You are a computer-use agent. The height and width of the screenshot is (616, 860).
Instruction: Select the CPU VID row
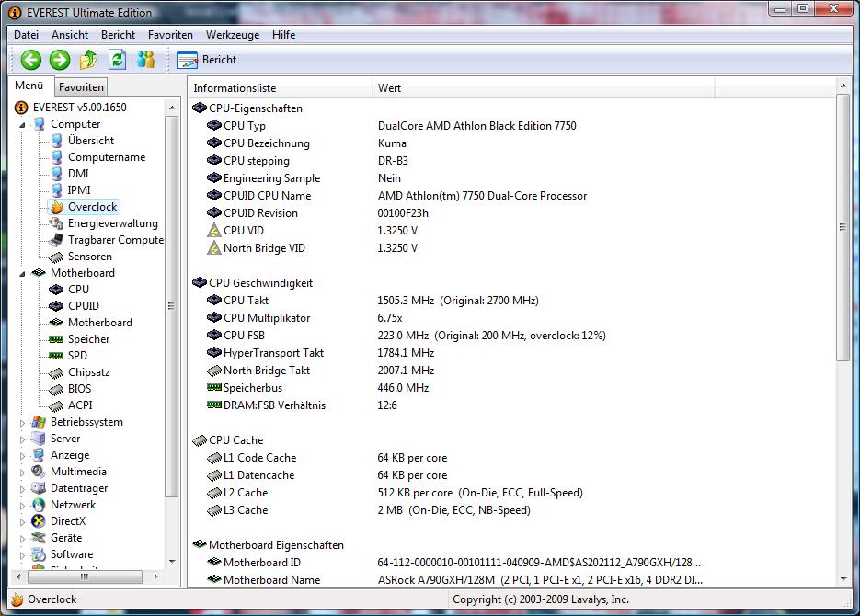pos(452,231)
